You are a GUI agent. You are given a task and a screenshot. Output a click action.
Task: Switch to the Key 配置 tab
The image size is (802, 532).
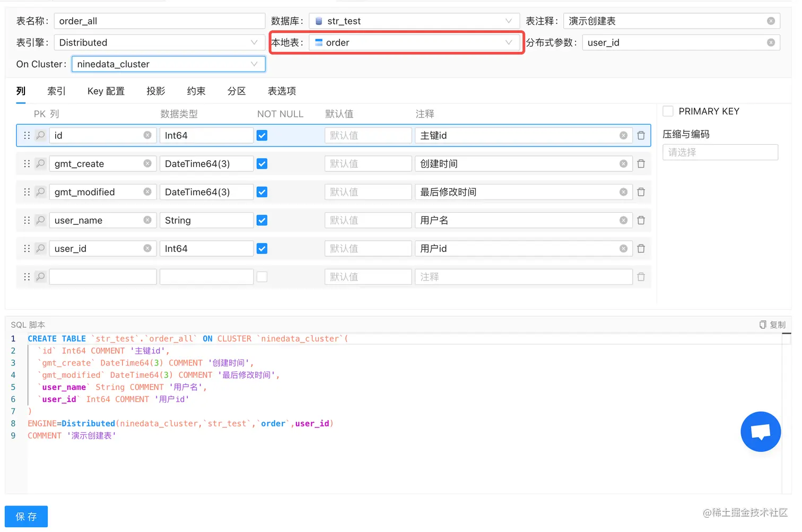[x=106, y=91]
